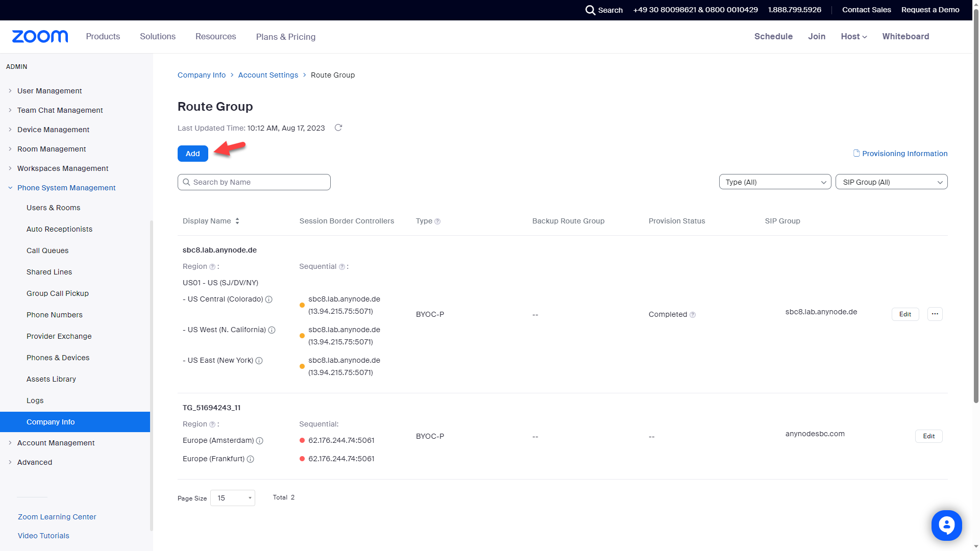This screenshot has width=980, height=551.
Task: Go to Company Info breadcrumb
Action: tap(202, 75)
